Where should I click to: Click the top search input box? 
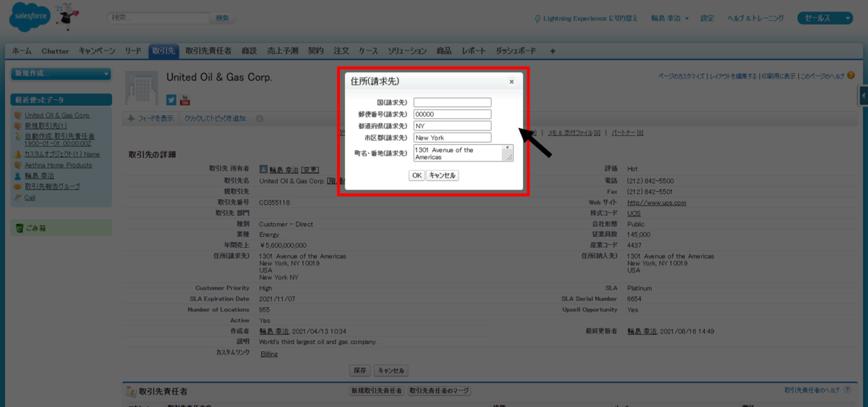pyautogui.click(x=158, y=17)
